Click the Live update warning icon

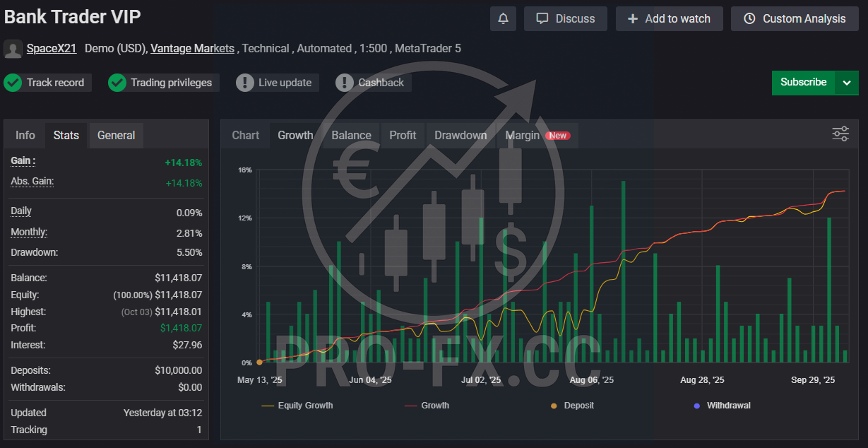[245, 83]
